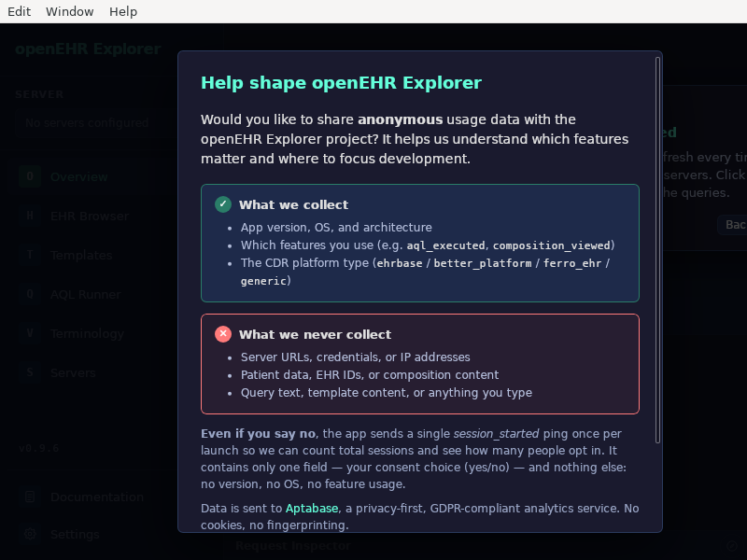Viewport: 747px width, 560px height.
Task: Click the Overview 'O' sidebar icon
Action: (30, 176)
